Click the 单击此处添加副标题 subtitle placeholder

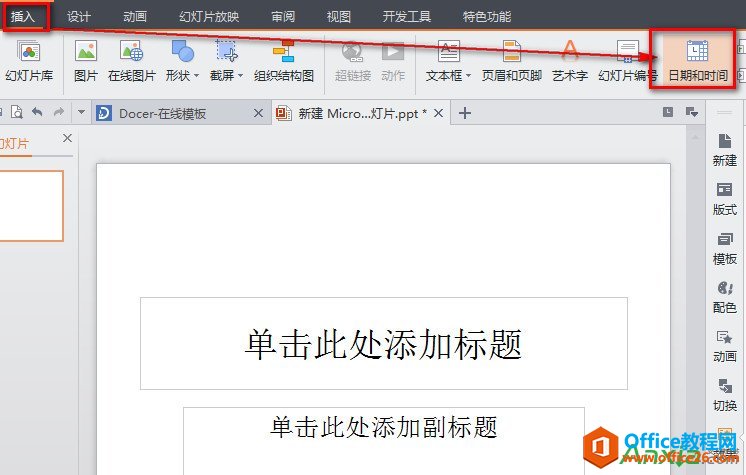pos(383,441)
